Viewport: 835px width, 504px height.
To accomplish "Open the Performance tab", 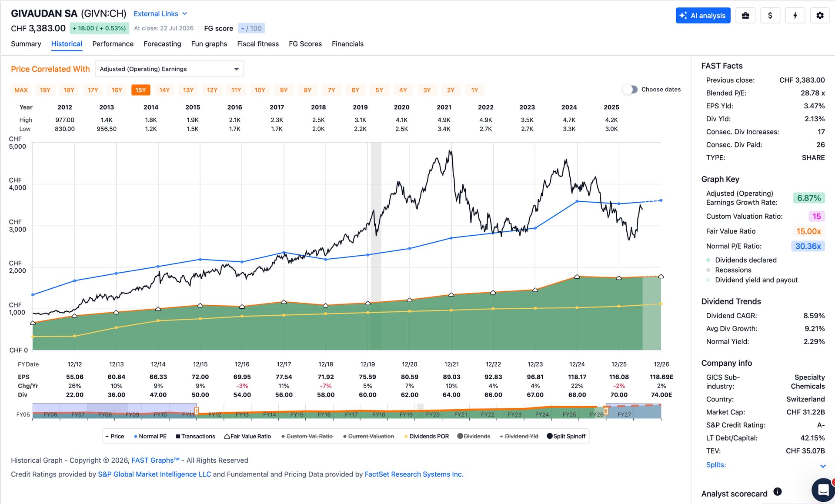I will 113,44.
